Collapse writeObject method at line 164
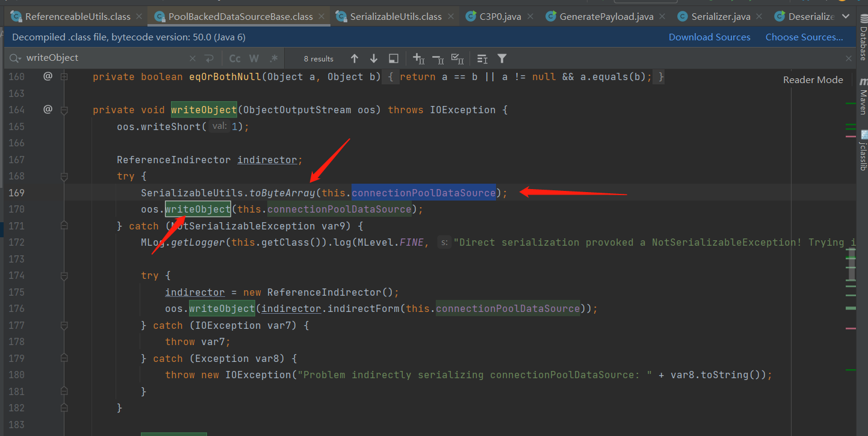This screenshot has width=868, height=436. [x=64, y=110]
